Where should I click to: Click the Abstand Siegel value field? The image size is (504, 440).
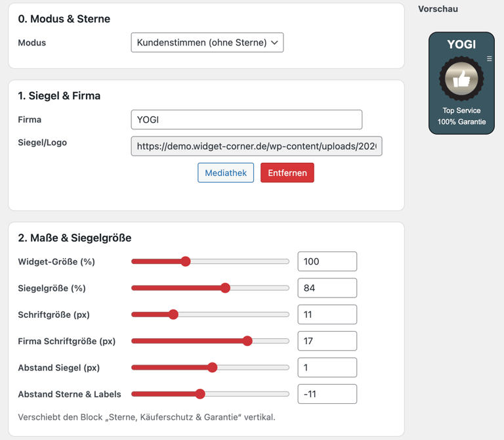pos(327,368)
